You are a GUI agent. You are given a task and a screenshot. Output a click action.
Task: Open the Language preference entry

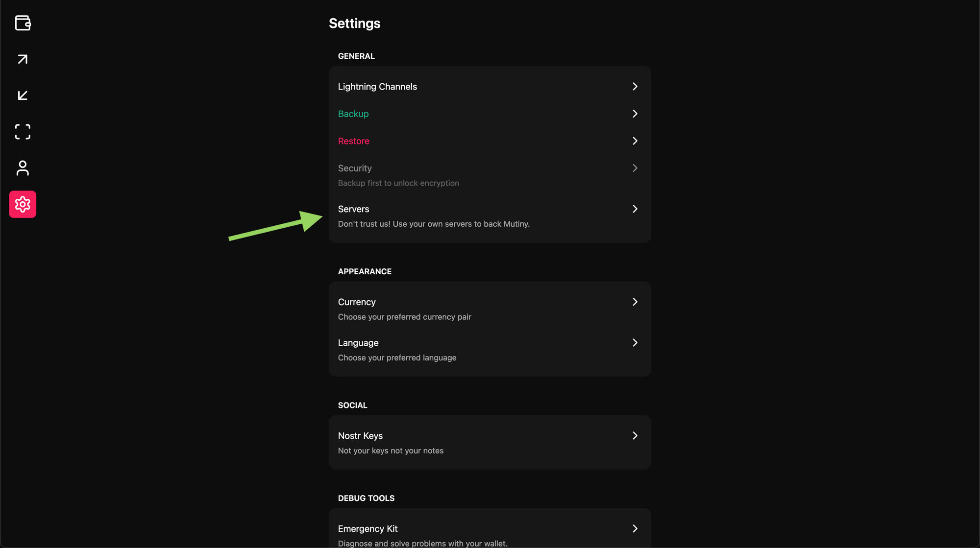click(x=358, y=343)
